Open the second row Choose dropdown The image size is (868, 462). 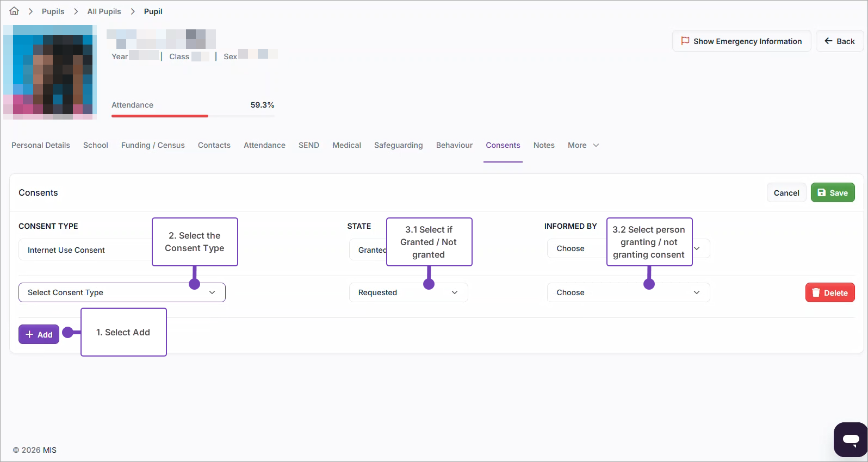628,292
